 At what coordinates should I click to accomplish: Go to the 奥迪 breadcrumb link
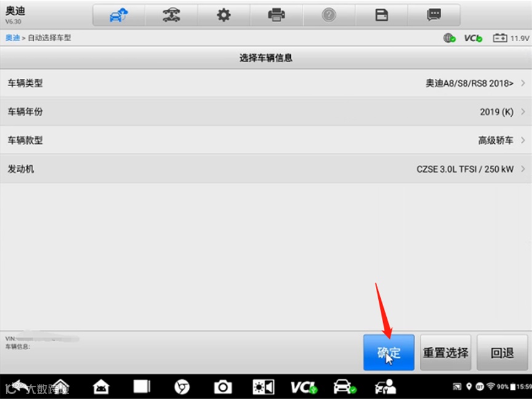[12, 38]
